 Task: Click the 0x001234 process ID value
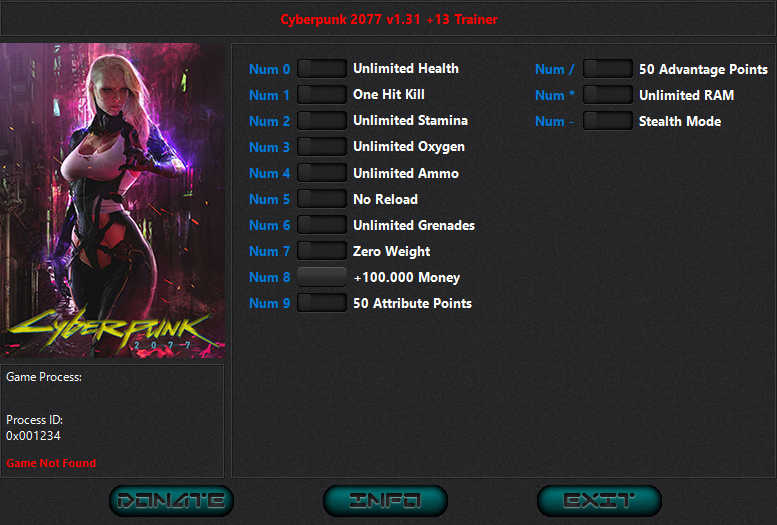33,436
